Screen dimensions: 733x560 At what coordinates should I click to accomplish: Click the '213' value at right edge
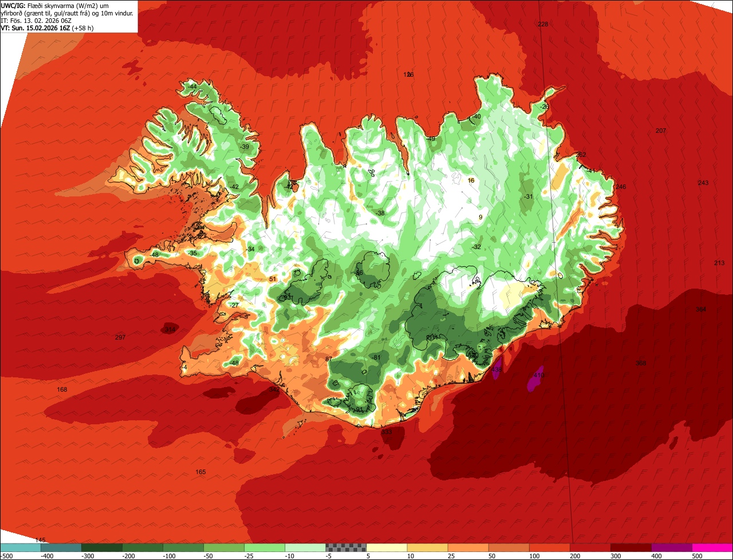(719, 263)
